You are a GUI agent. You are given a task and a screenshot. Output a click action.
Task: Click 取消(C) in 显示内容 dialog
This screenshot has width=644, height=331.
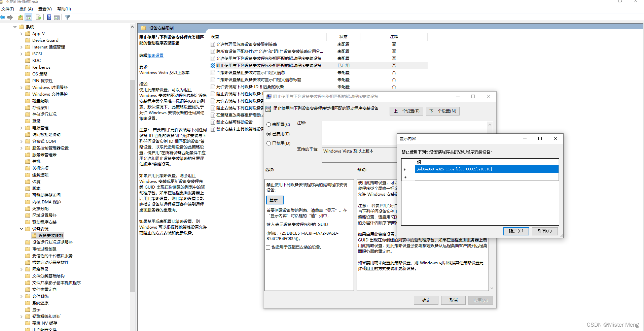tap(545, 231)
